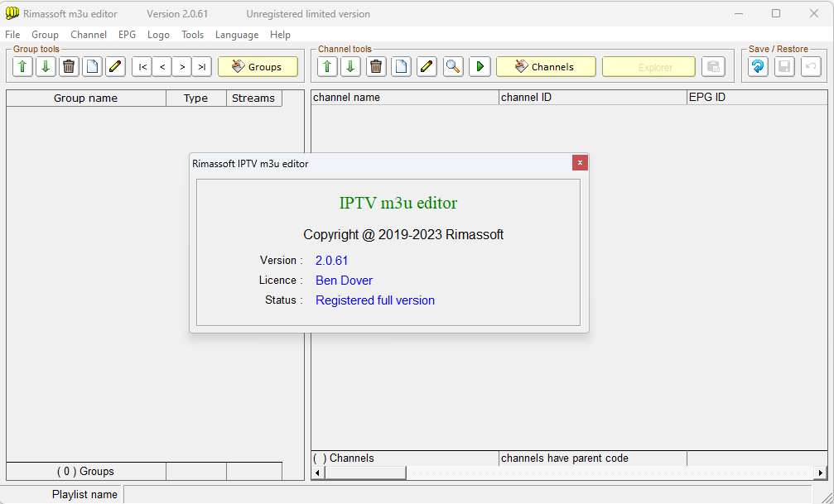This screenshot has width=834, height=504.
Task: Open the Language menu
Action: pos(236,35)
